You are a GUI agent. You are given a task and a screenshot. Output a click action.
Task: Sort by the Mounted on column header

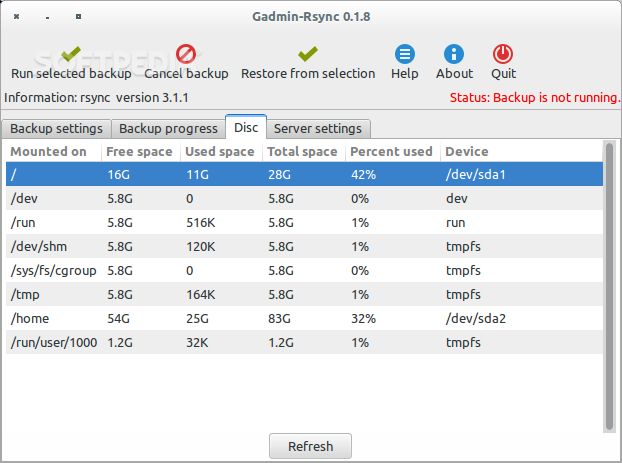[x=54, y=152]
